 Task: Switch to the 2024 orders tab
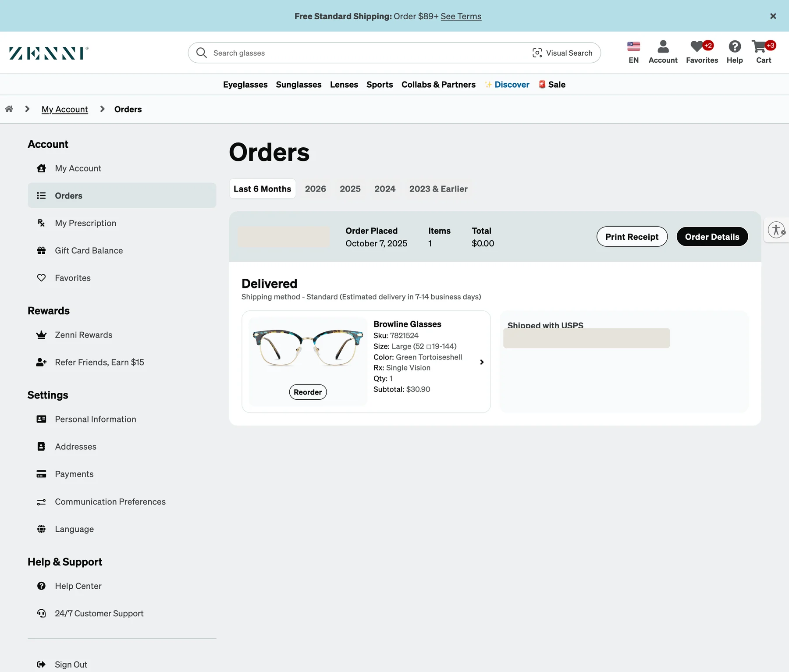click(x=384, y=189)
